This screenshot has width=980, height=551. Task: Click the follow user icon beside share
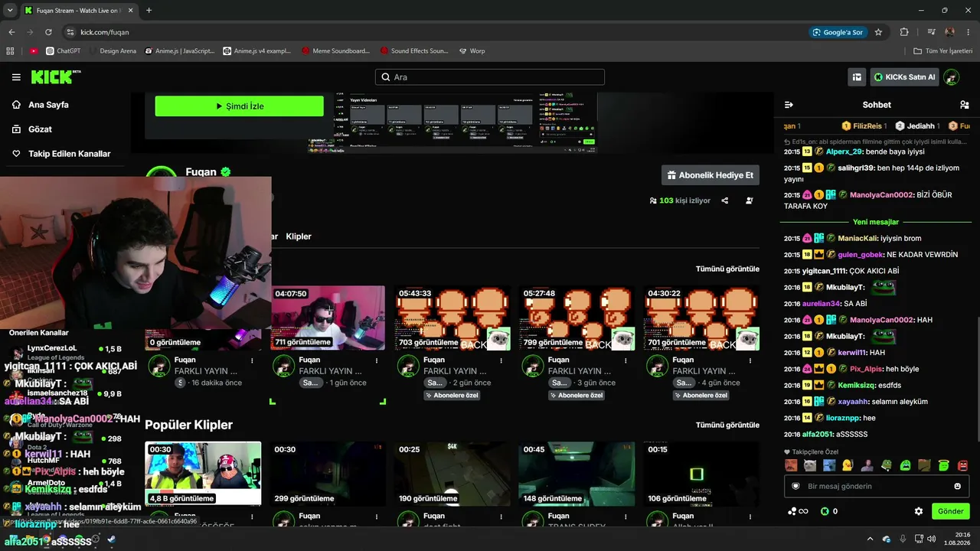[x=749, y=201]
